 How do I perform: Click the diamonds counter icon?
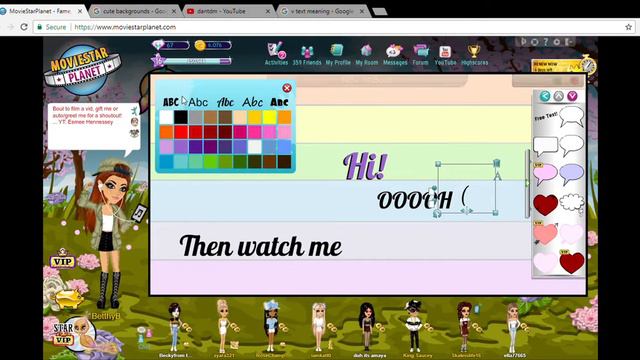(158, 44)
